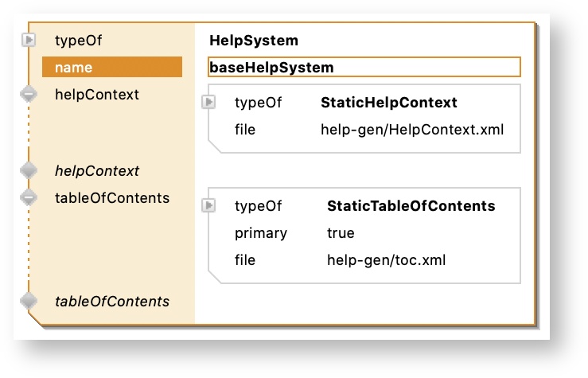Select the help-gen/HelpContext.xml file value
The image size is (588, 378).
tap(411, 129)
